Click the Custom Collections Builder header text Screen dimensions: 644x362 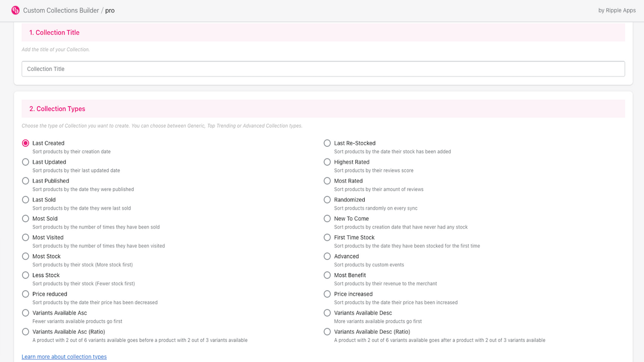(x=61, y=10)
